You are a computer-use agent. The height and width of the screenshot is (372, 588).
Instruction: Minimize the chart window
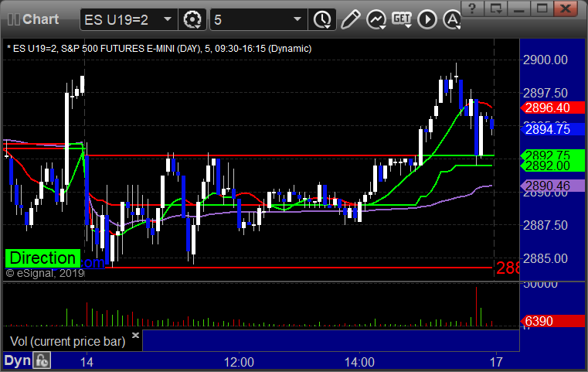518,9
